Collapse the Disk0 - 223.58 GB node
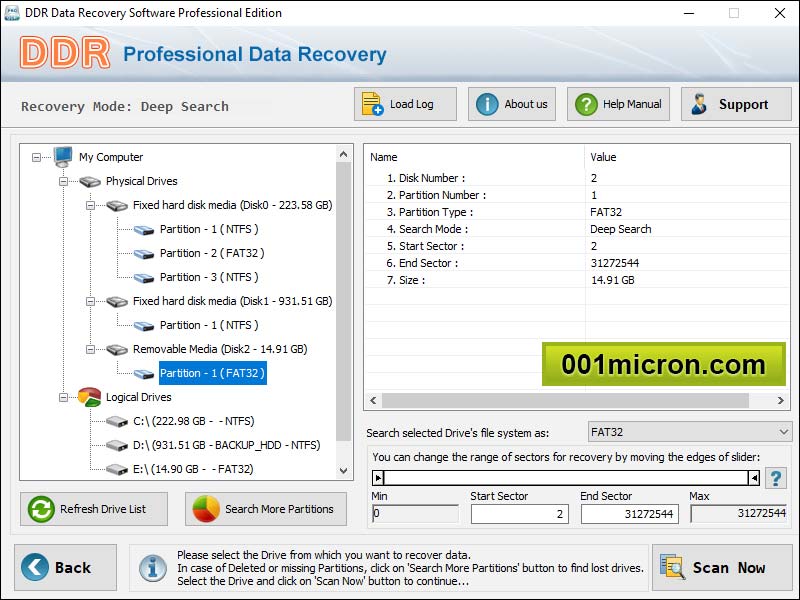The image size is (800, 600). pos(90,205)
